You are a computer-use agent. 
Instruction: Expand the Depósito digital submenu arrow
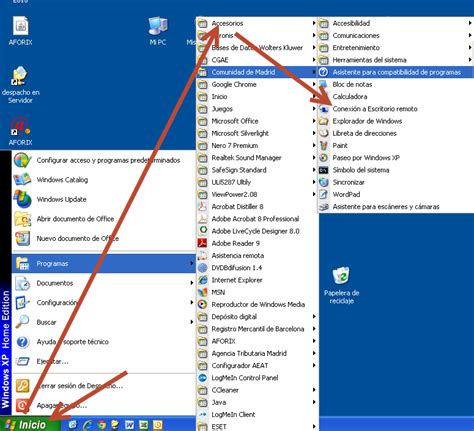click(x=314, y=317)
